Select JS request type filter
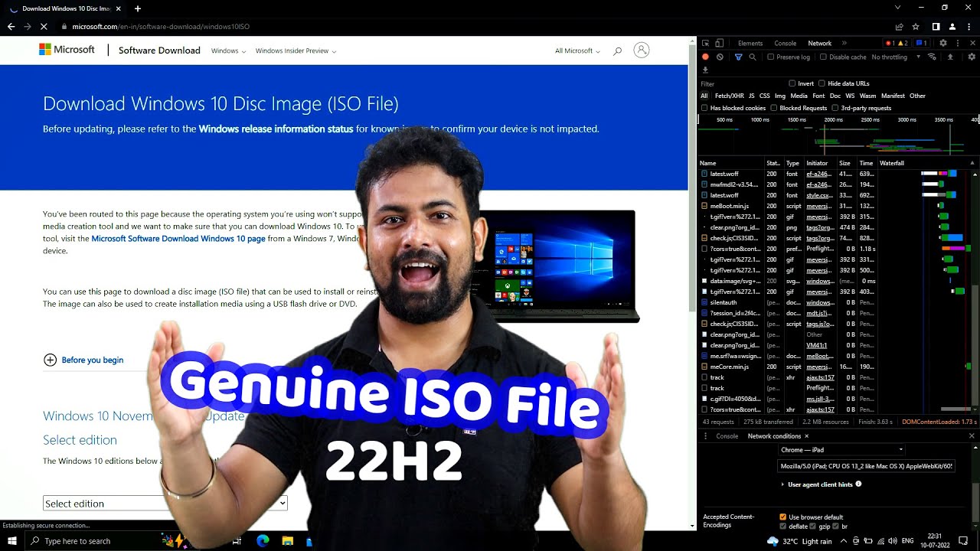The width and height of the screenshot is (980, 551). [x=751, y=96]
